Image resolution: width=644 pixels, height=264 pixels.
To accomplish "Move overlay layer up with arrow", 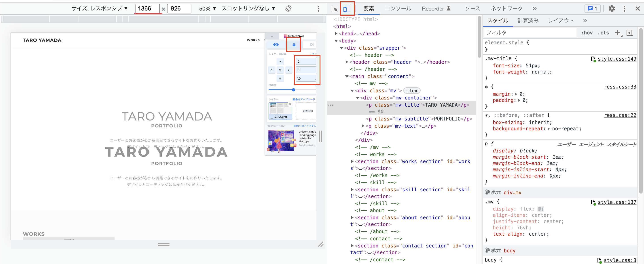I will pyautogui.click(x=280, y=61).
